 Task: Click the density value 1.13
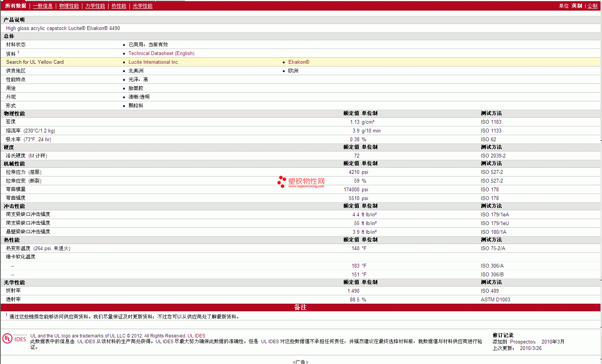pyautogui.click(x=355, y=122)
